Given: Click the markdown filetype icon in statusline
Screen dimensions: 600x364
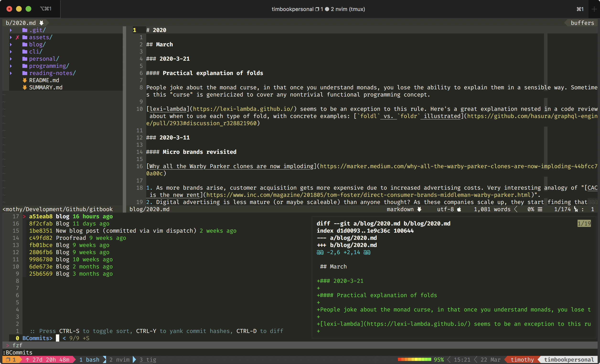Looking at the screenshot, I should [419, 209].
